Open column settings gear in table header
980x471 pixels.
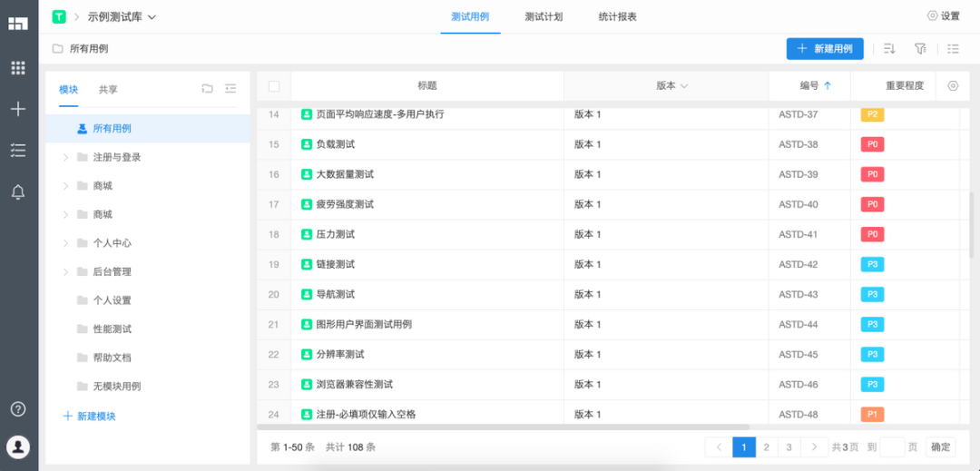click(953, 86)
